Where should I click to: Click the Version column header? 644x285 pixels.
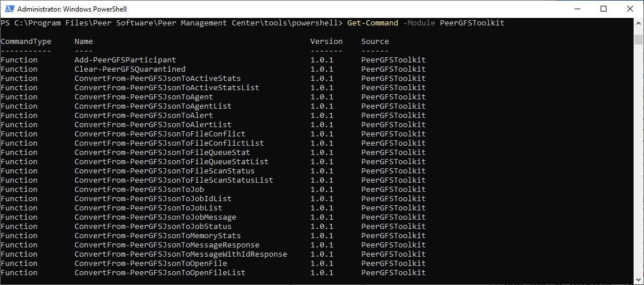click(x=327, y=42)
